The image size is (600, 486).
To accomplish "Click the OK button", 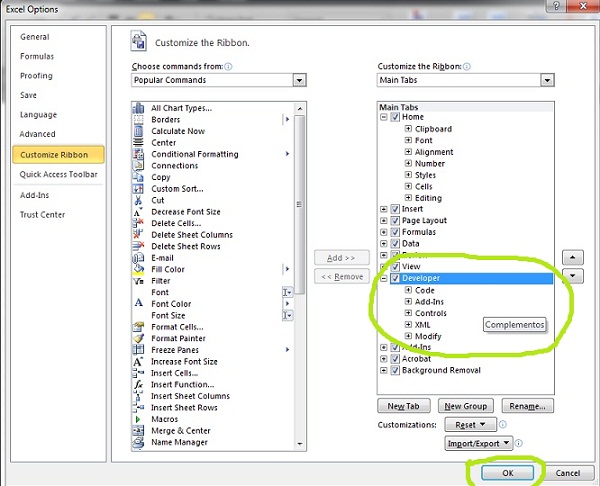I will click(507, 473).
